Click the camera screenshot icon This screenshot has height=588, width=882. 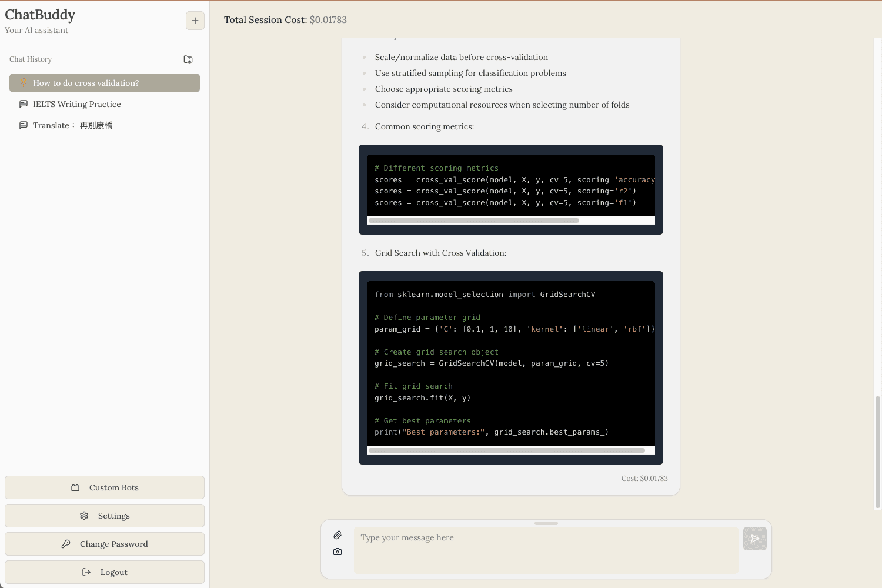(338, 552)
